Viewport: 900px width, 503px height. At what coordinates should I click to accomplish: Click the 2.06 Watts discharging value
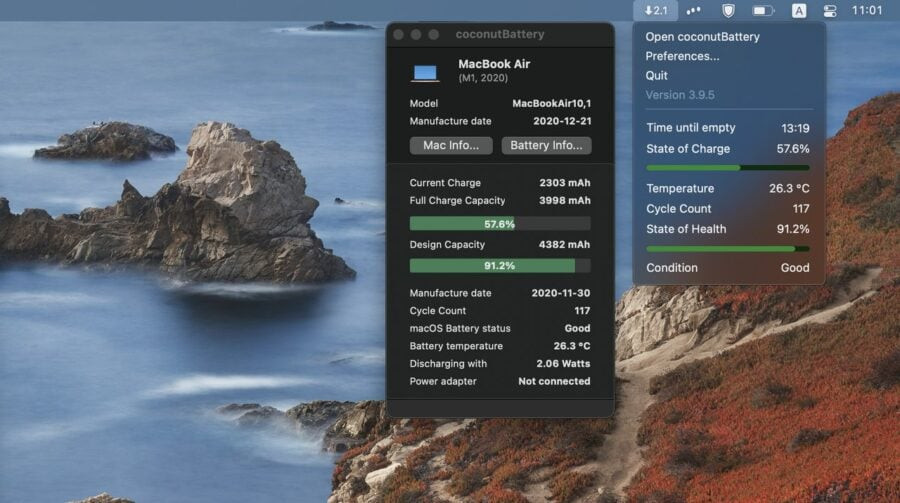point(563,363)
